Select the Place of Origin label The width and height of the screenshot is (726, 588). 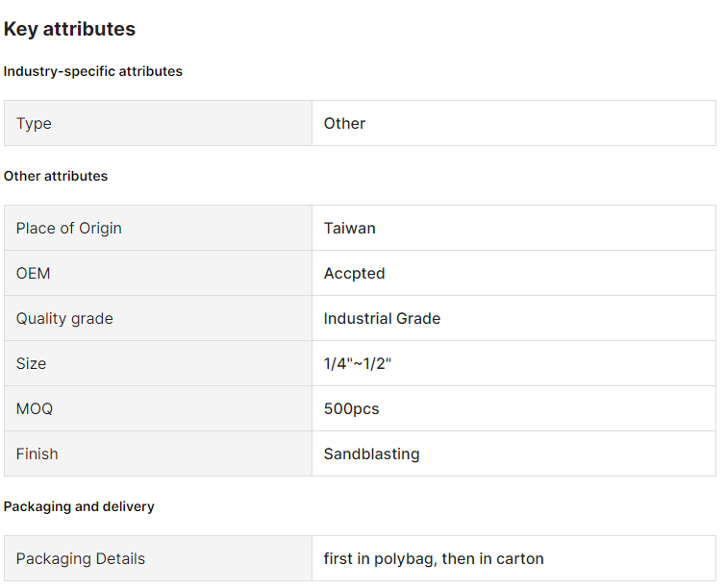click(x=68, y=228)
